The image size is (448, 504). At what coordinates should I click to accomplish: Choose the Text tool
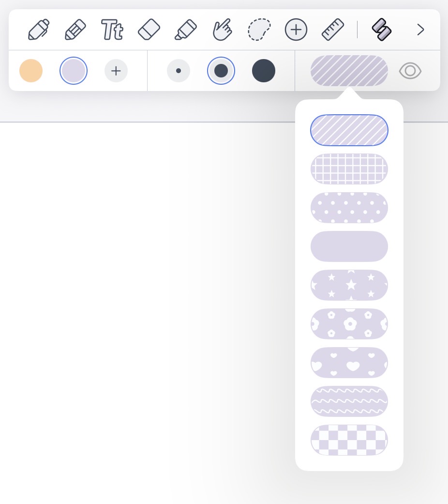click(x=112, y=30)
